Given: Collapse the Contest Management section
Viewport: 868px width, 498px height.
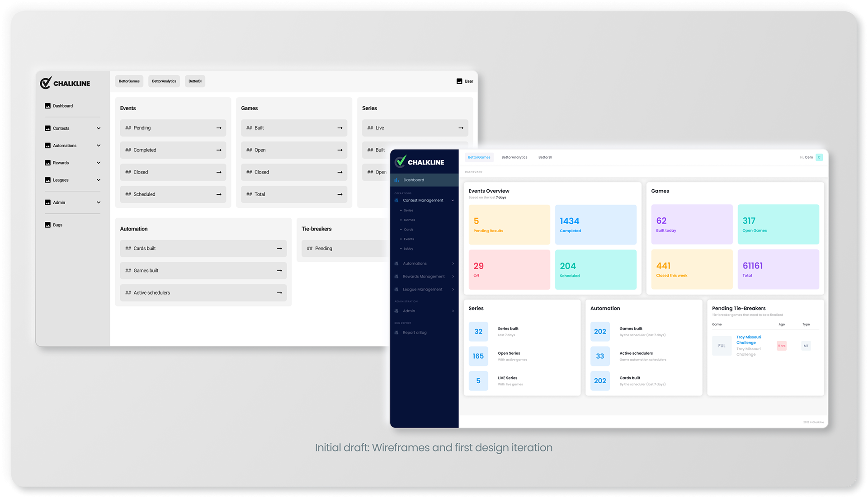Looking at the screenshot, I should click(x=453, y=200).
